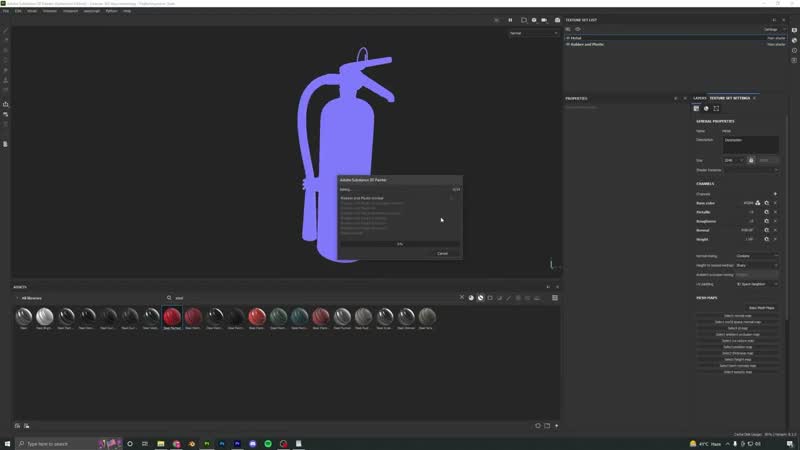800x450 pixels.
Task: Click the frame icon under Texture Set Settings tab
Action: [716, 108]
